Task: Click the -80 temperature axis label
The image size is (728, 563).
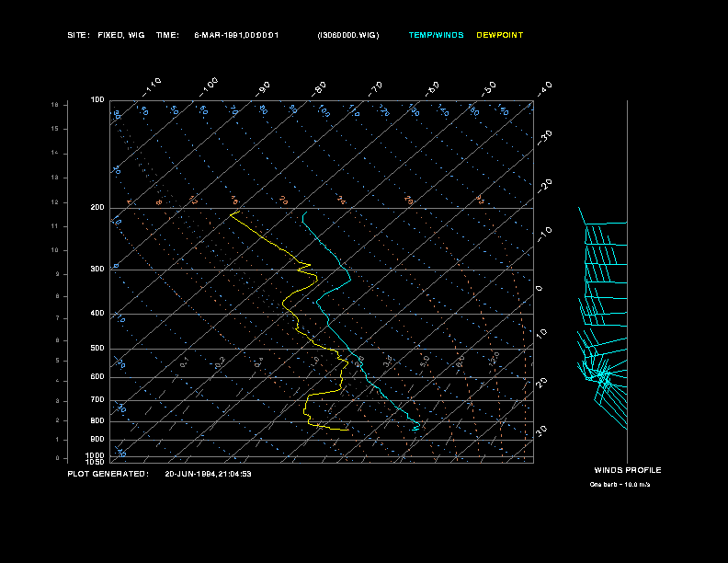Action: click(x=319, y=89)
